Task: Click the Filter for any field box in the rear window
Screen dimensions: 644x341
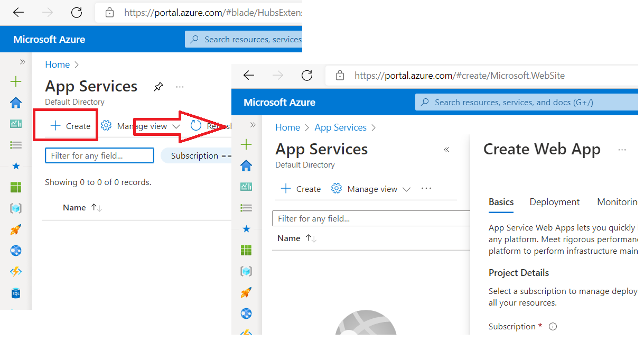Action: 100,155
